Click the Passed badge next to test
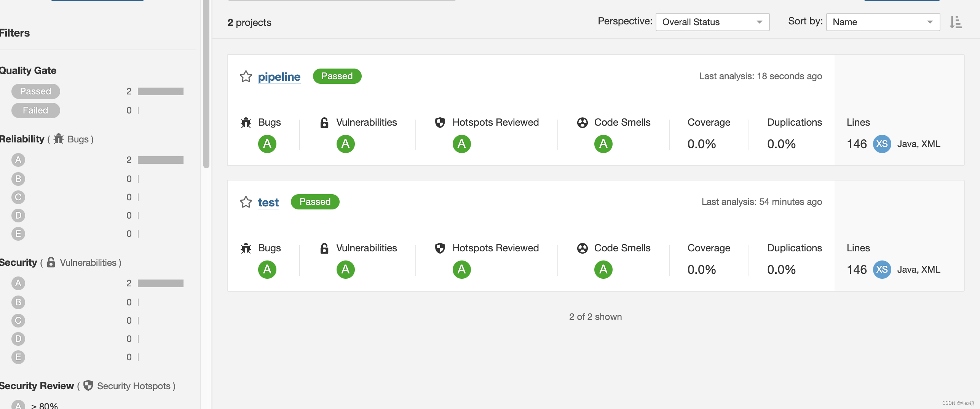The width and height of the screenshot is (980, 409). click(x=315, y=202)
